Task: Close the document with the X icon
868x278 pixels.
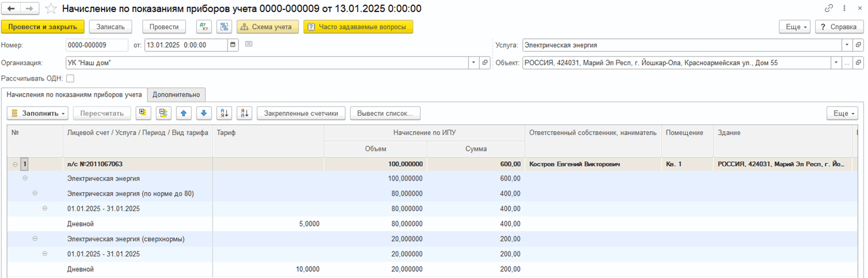Action: point(860,8)
